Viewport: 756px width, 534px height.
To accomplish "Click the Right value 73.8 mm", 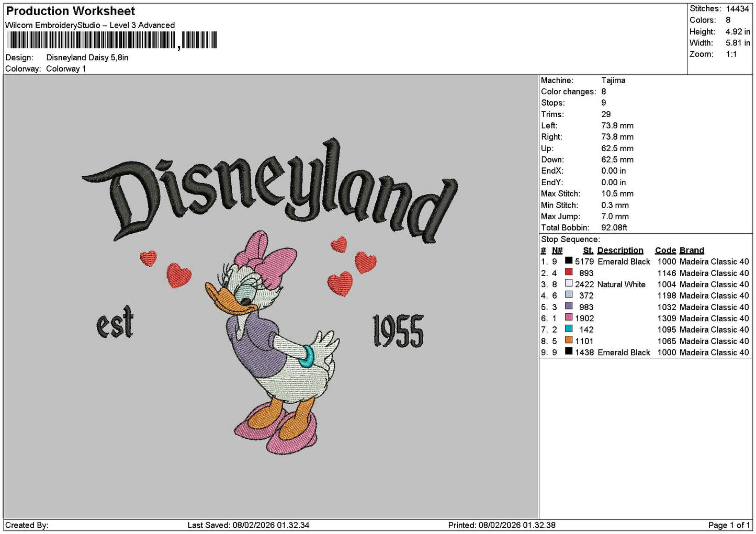I will [617, 137].
